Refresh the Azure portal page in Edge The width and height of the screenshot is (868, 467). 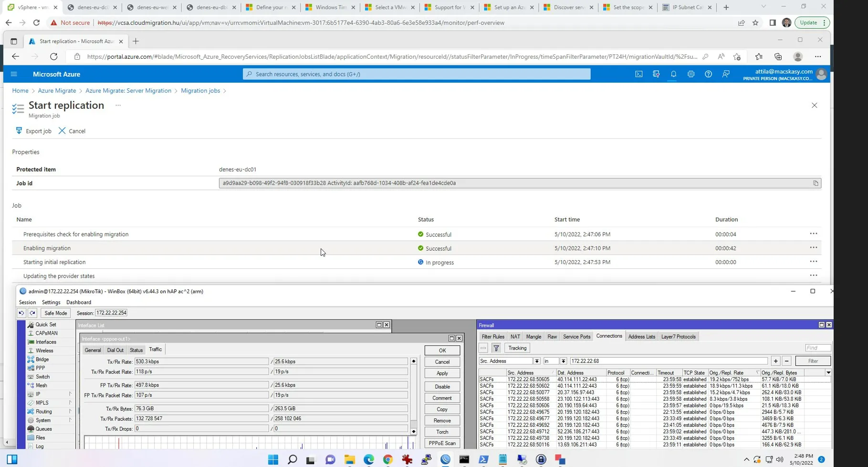(54, 57)
